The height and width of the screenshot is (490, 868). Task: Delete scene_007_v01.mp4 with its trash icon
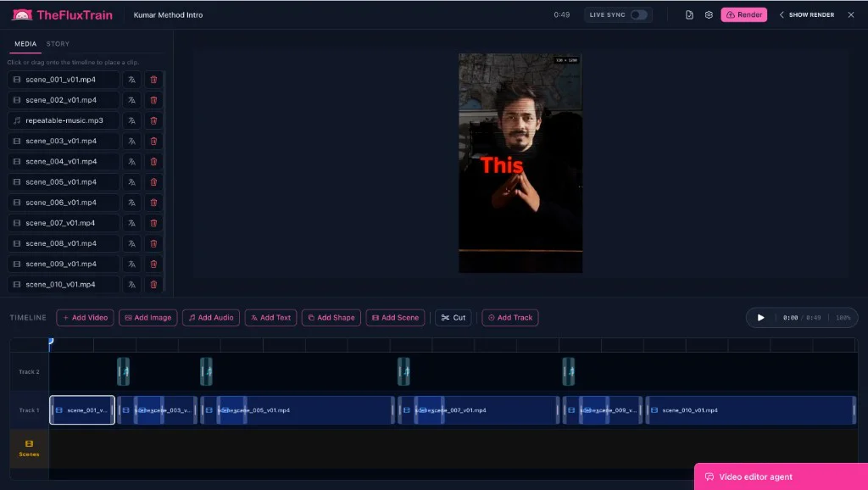click(x=154, y=223)
